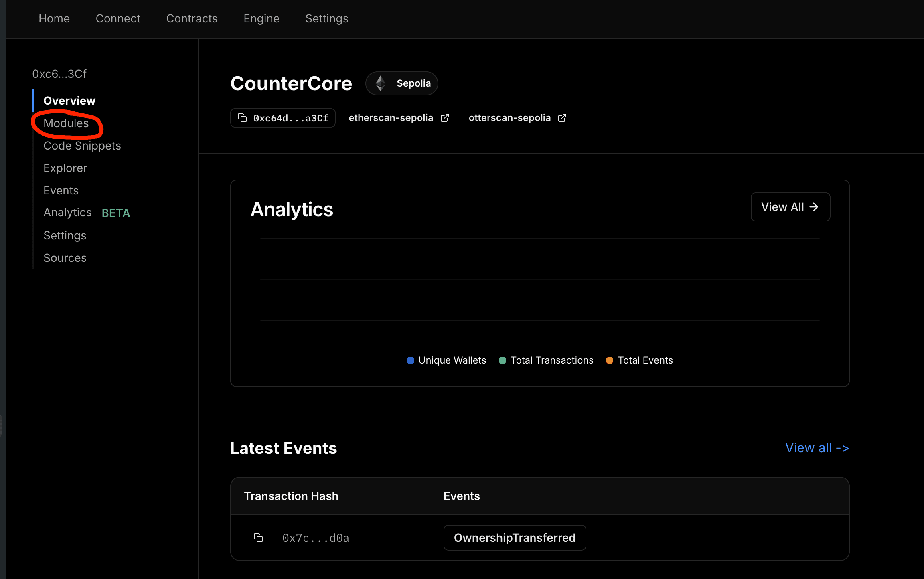Click the orange Total Events color swatch

click(609, 360)
